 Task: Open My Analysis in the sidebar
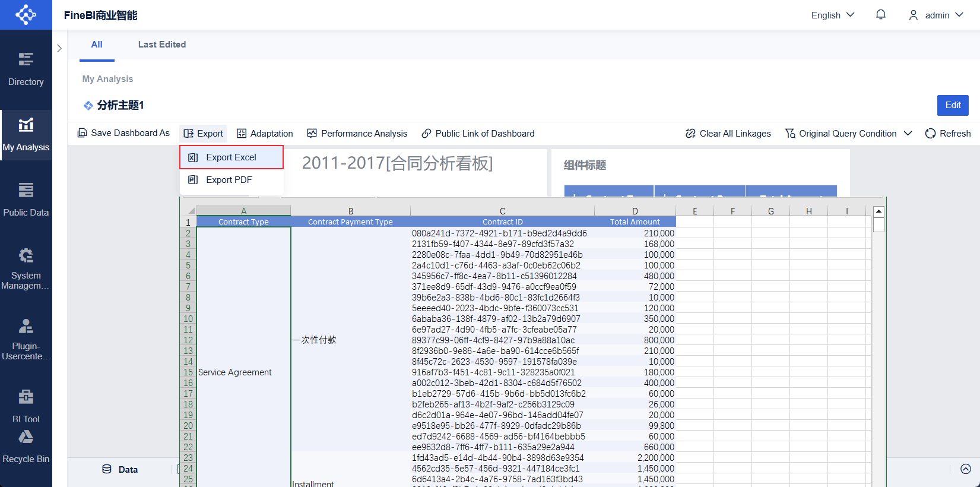26,135
